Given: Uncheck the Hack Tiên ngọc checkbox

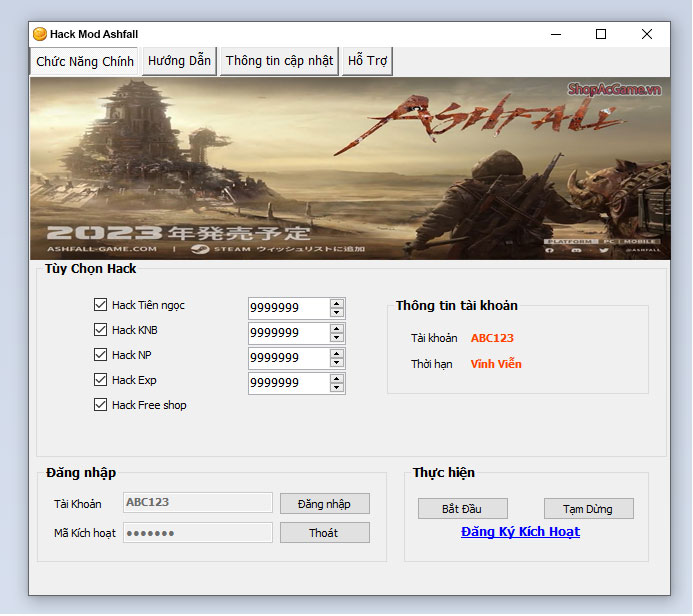Looking at the screenshot, I should point(100,304).
